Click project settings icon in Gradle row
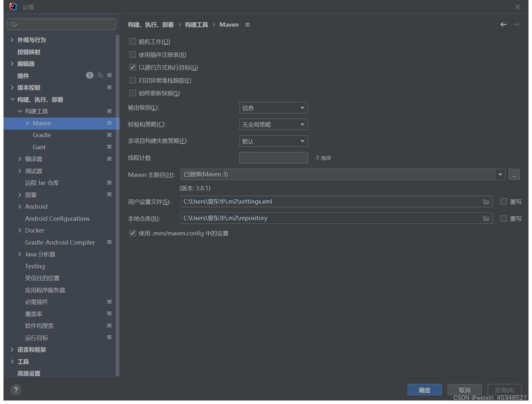532x404 pixels. tap(109, 135)
